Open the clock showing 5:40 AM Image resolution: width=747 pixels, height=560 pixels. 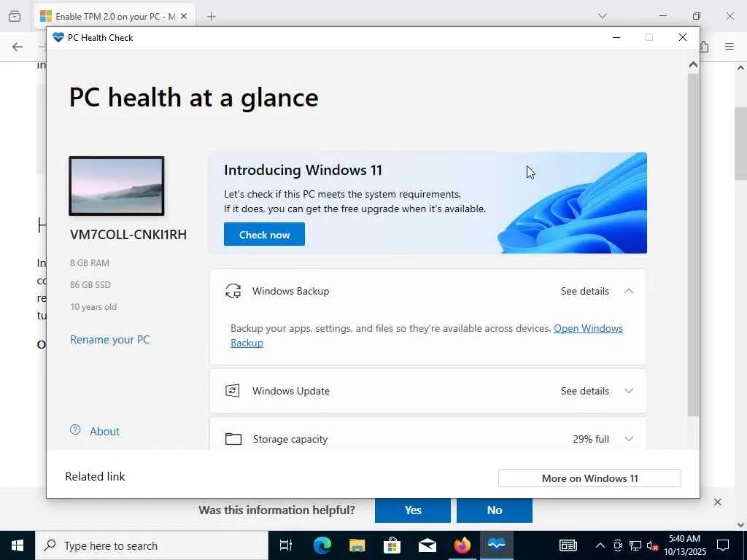[x=684, y=545]
